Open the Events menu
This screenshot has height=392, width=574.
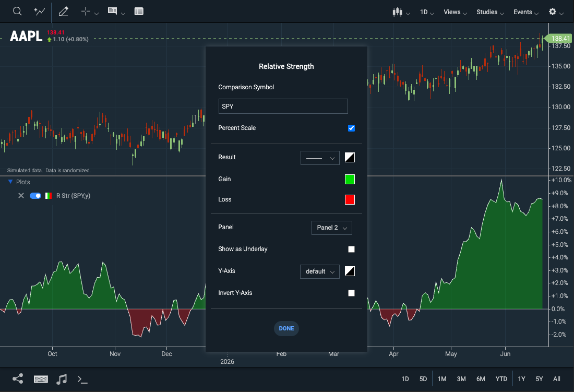[525, 12]
